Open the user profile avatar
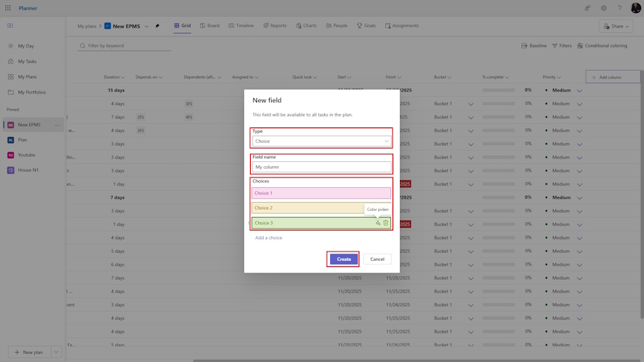The height and width of the screenshot is (362, 644). (636, 8)
